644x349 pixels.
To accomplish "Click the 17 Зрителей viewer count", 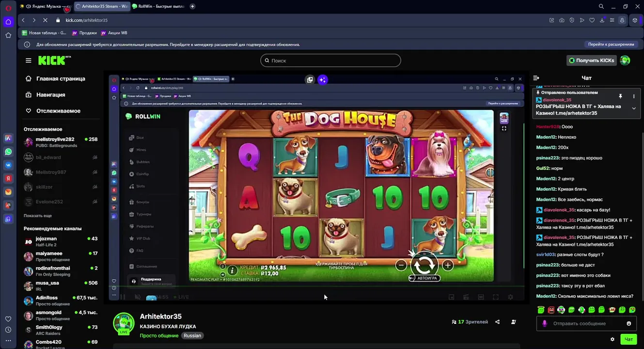I will point(470,322).
